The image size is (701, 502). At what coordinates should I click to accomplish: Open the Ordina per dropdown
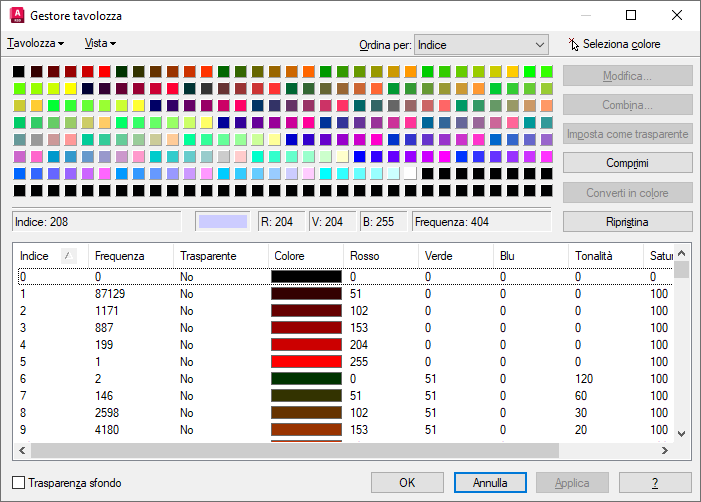tap(481, 45)
